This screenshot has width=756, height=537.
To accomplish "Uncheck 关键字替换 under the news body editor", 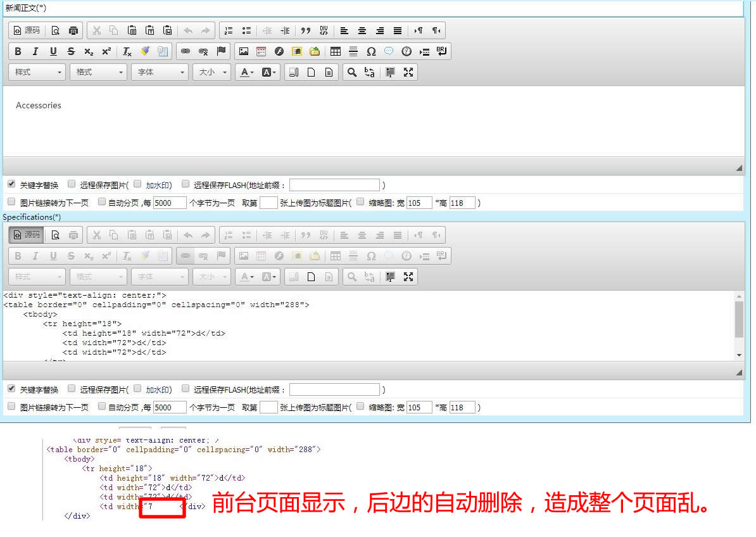I will tap(11, 184).
